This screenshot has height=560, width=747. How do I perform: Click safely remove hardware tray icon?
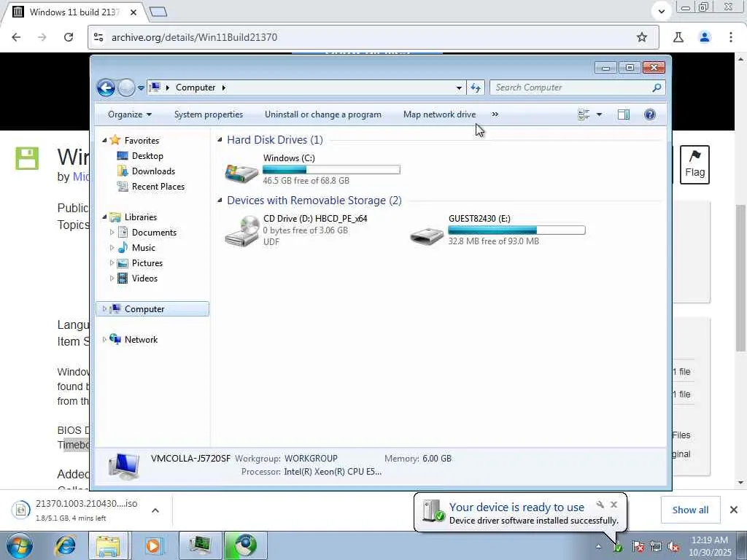tap(618, 547)
